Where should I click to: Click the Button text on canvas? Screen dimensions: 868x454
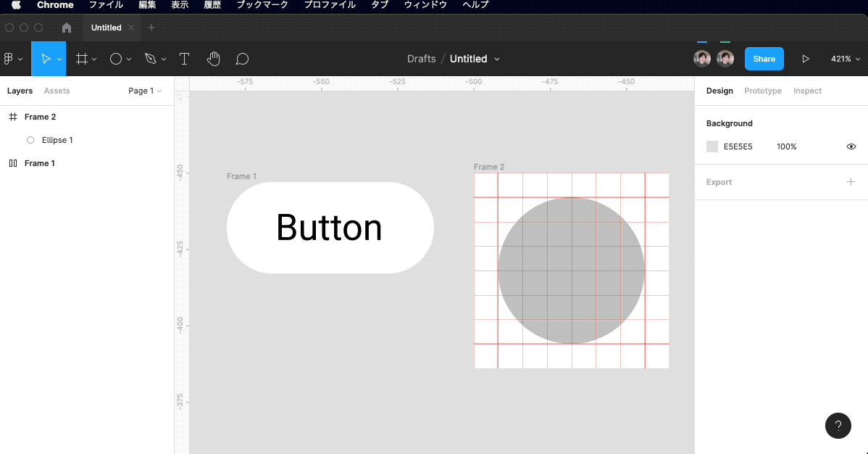330,227
